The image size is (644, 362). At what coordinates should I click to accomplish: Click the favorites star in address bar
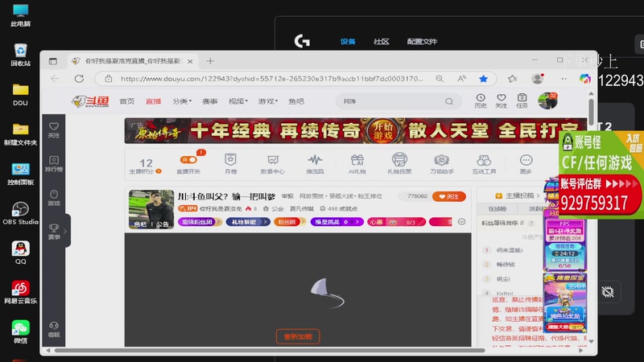point(484,78)
